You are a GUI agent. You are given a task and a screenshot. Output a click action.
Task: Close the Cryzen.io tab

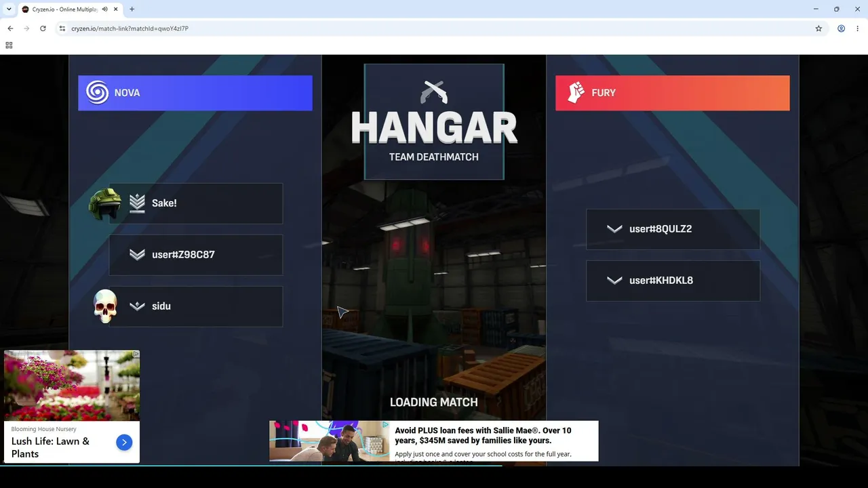pyautogui.click(x=115, y=9)
